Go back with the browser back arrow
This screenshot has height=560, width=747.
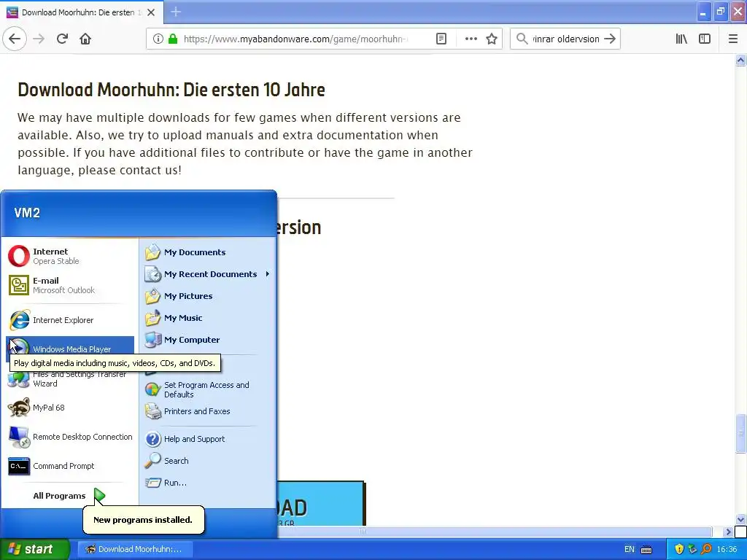tap(15, 39)
